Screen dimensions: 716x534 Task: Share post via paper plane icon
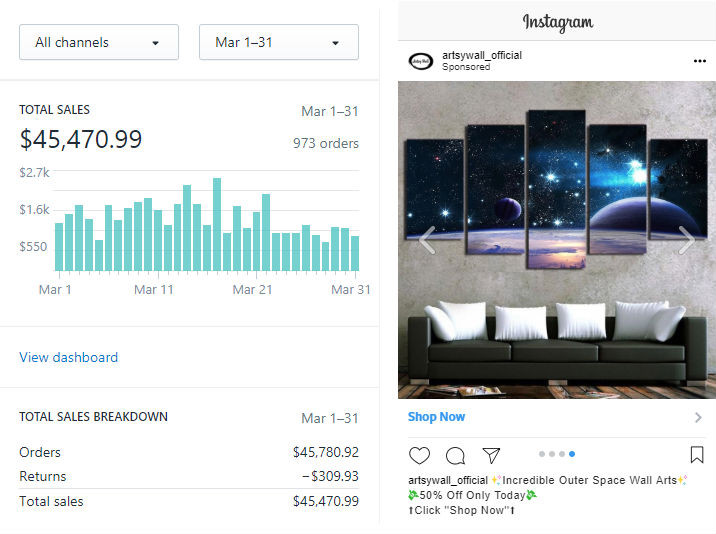pos(491,456)
